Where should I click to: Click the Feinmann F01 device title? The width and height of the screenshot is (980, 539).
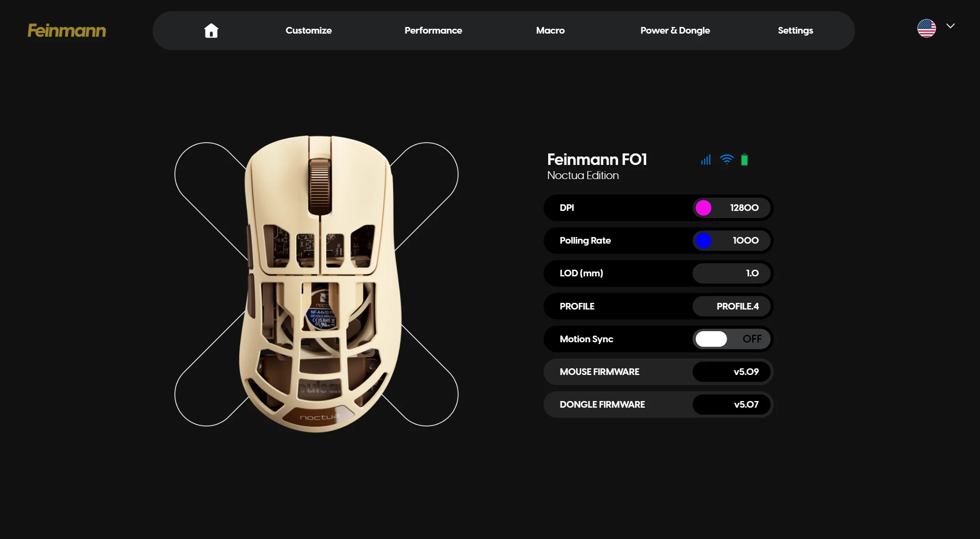pos(597,159)
